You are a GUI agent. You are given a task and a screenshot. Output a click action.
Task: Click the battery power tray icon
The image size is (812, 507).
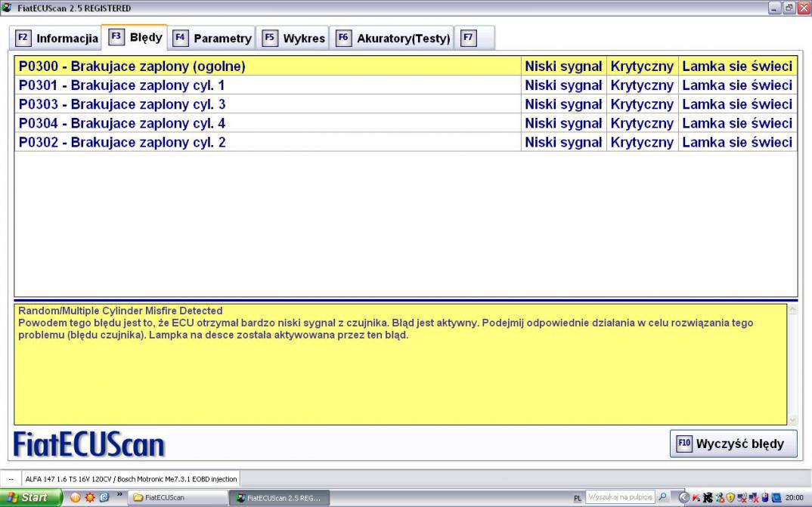(x=765, y=498)
